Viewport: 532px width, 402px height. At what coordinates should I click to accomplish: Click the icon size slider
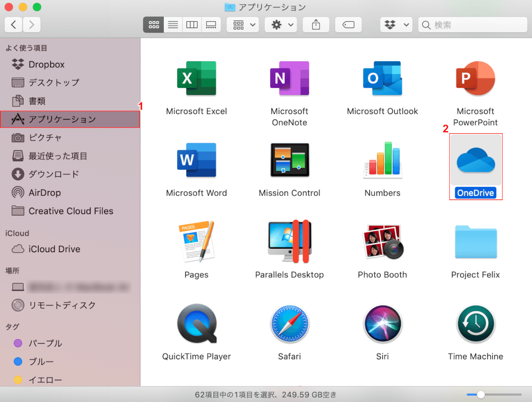click(x=494, y=394)
